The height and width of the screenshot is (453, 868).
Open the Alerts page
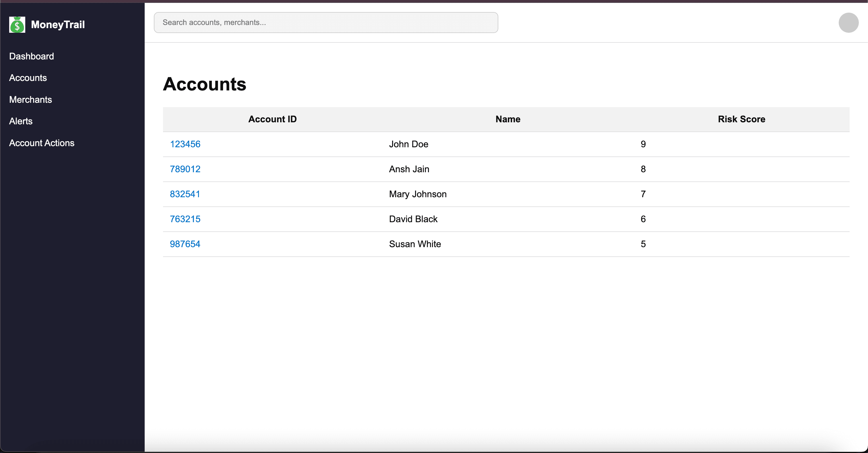21,121
